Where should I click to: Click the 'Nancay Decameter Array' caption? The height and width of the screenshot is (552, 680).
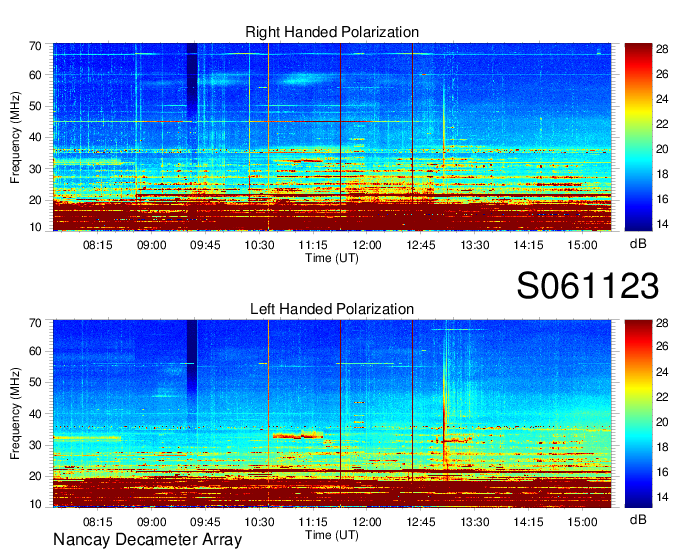coord(147,540)
